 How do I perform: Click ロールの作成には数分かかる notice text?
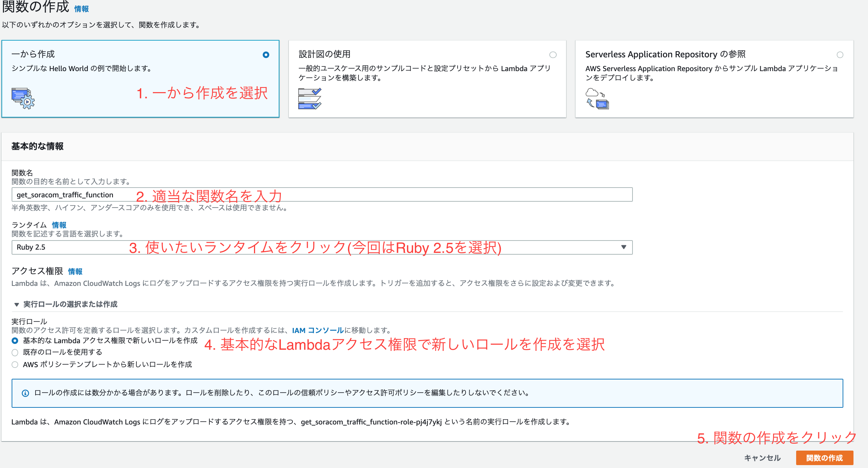(283, 393)
